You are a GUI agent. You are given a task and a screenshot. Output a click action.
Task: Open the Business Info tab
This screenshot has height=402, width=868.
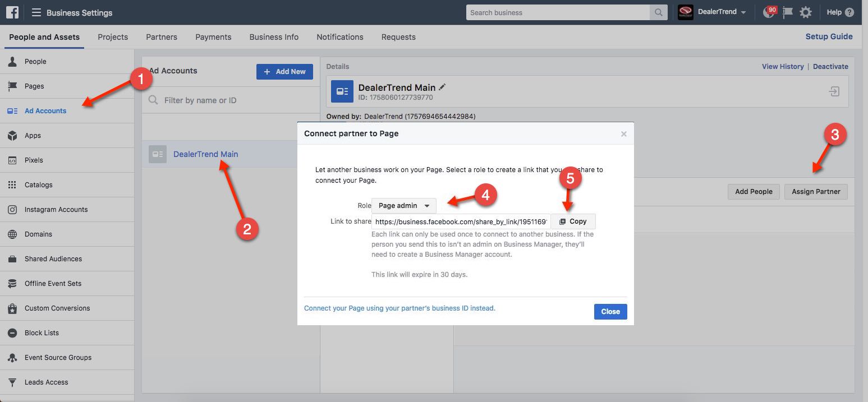(274, 37)
